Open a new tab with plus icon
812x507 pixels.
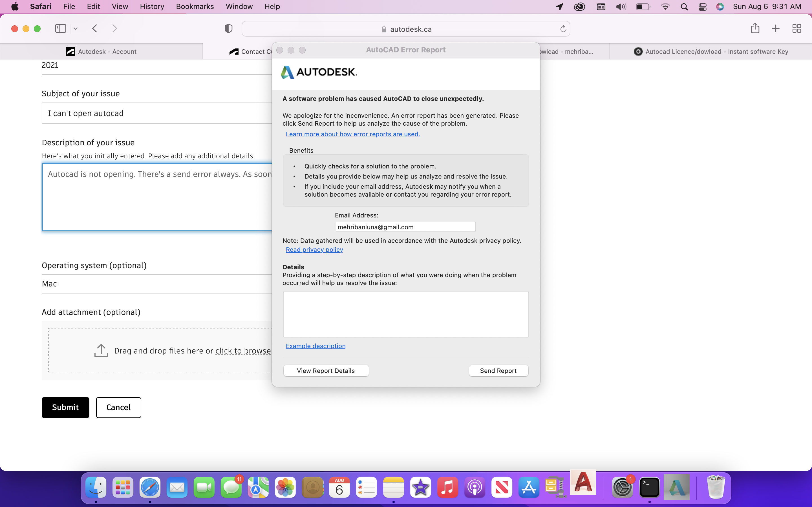pos(775,28)
